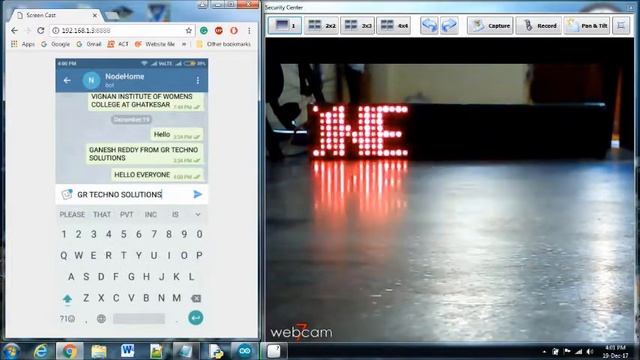This screenshot has width=640, height=360.
Task: Open NodeHome chat options menu
Action: coord(198,80)
